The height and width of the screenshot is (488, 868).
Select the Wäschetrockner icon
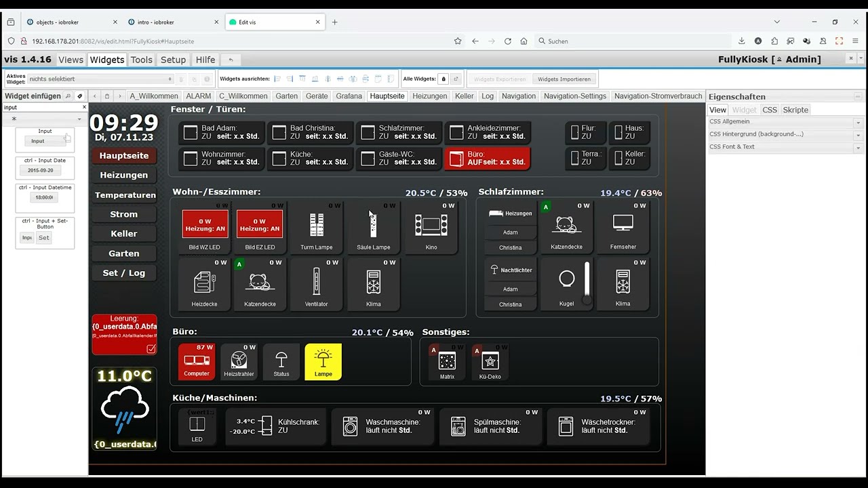click(566, 426)
